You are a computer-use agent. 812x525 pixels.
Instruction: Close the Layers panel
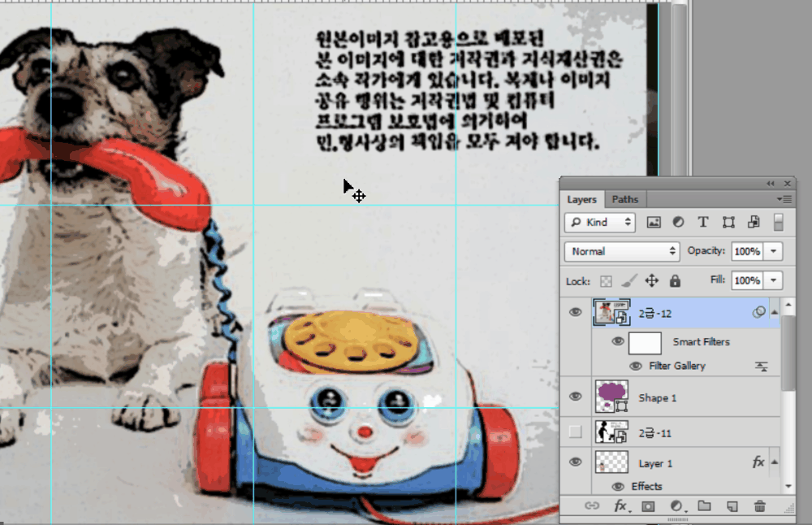tap(787, 184)
